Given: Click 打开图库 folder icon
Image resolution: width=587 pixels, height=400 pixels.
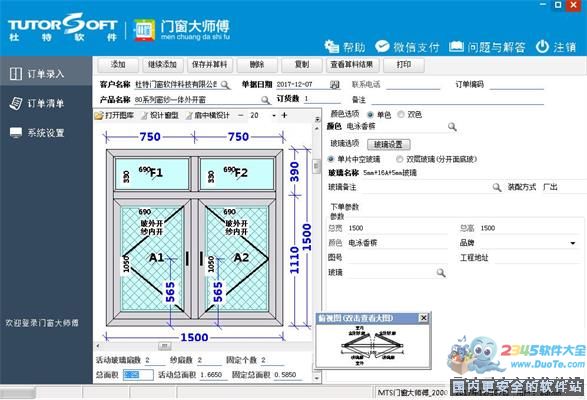Looking at the screenshot, I should coord(99,116).
